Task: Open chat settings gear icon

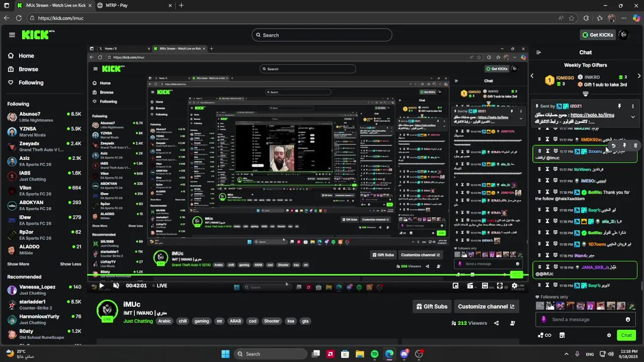Action: click(x=609, y=335)
